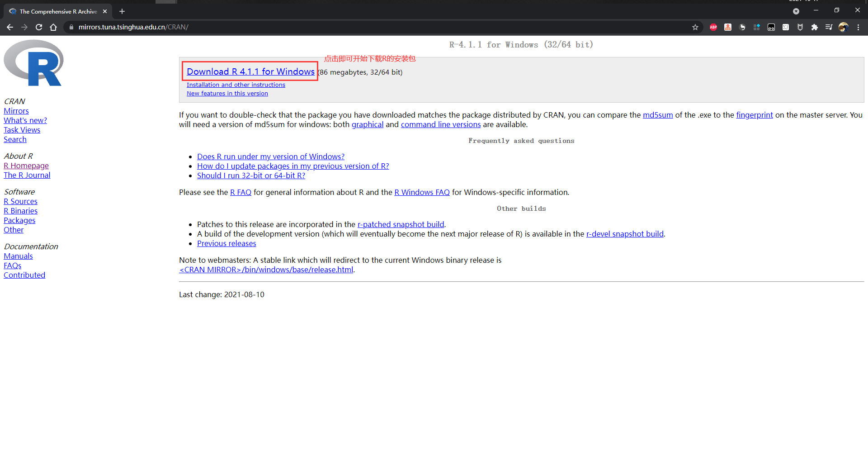Go to Mirrors in CRAN sidebar
Viewport: 868px width, 474px height.
(x=16, y=111)
